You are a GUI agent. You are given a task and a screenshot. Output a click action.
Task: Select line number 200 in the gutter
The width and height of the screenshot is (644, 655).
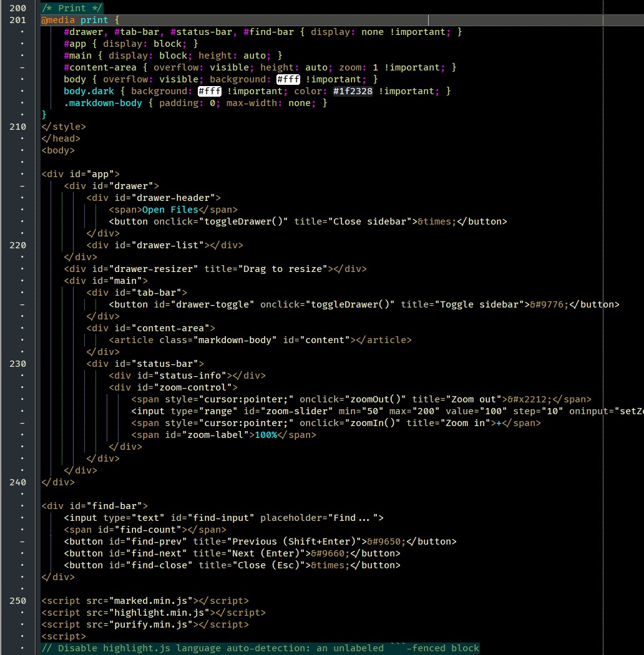tap(18, 8)
